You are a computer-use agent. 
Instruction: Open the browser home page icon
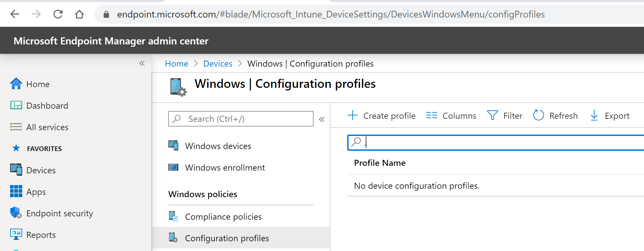[79, 14]
